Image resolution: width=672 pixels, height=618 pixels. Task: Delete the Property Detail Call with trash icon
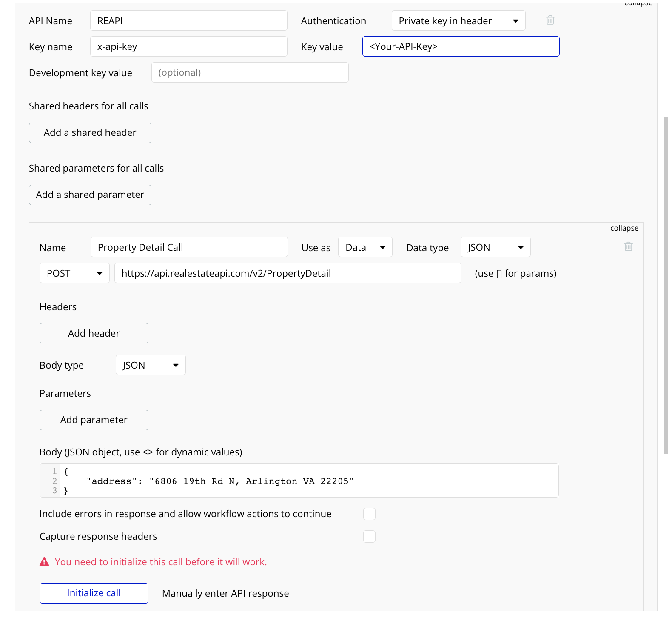click(x=628, y=246)
